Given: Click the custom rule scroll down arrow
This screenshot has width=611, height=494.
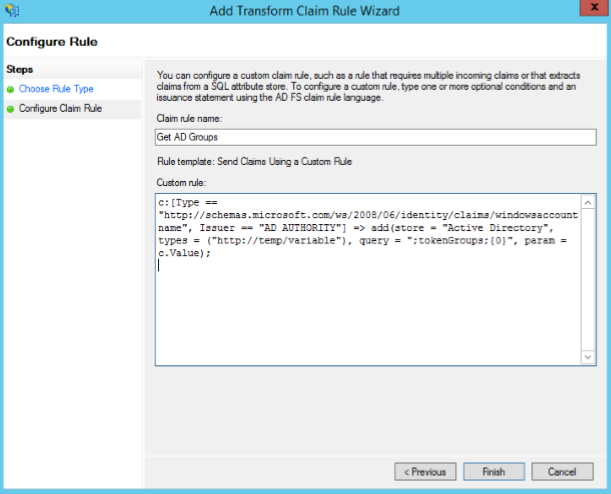Looking at the screenshot, I should tap(588, 357).
